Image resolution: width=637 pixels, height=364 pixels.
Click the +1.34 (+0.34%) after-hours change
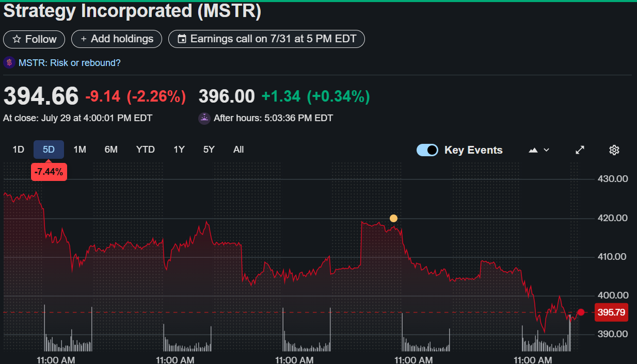pyautogui.click(x=315, y=96)
